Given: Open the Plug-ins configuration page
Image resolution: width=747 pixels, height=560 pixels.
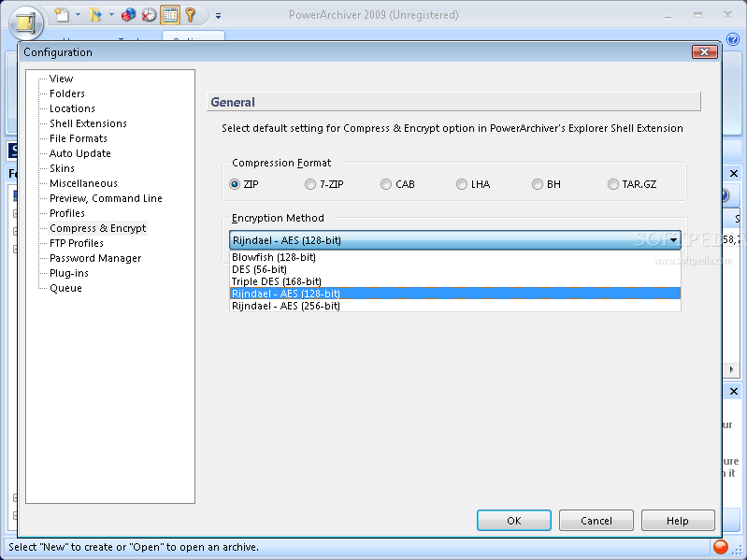Looking at the screenshot, I should [x=69, y=273].
